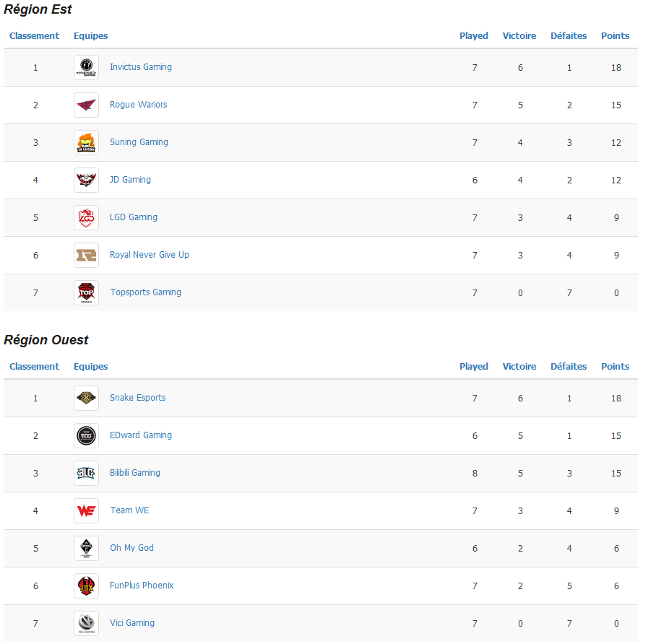Open the Vici Gaming team link

point(132,623)
